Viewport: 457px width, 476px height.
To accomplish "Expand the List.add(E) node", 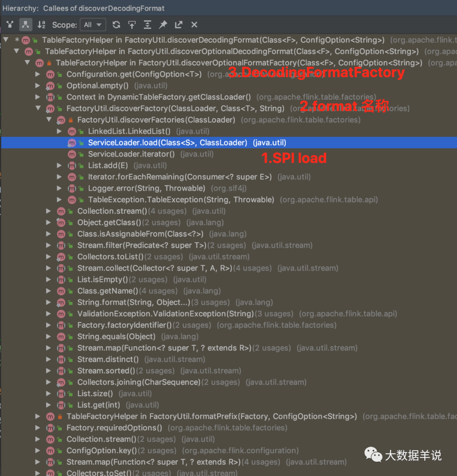I will pyautogui.click(x=59, y=166).
